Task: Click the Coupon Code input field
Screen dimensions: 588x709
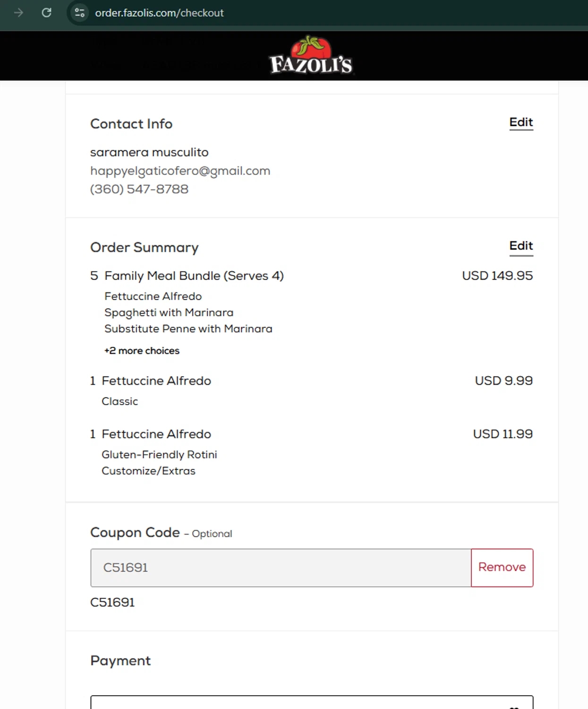Action: click(281, 567)
